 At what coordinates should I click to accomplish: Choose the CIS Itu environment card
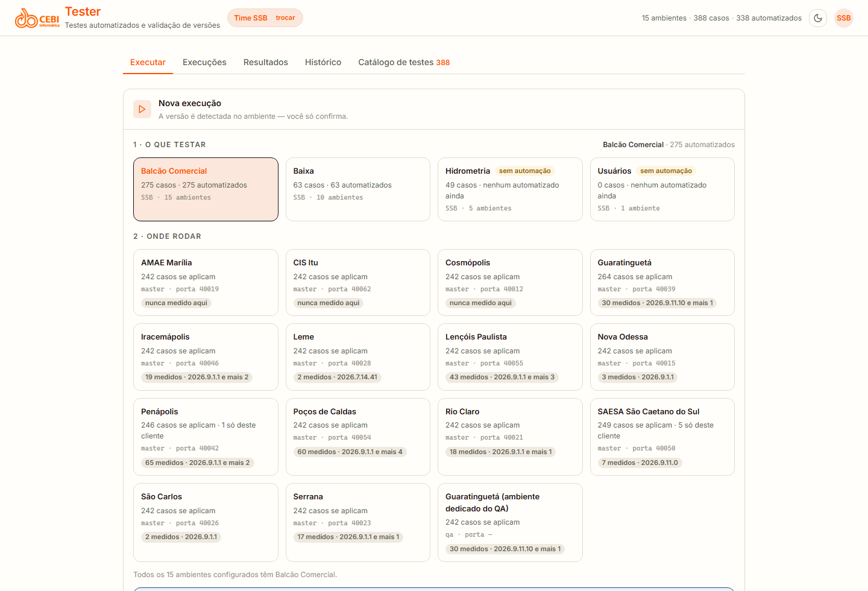[x=358, y=282]
